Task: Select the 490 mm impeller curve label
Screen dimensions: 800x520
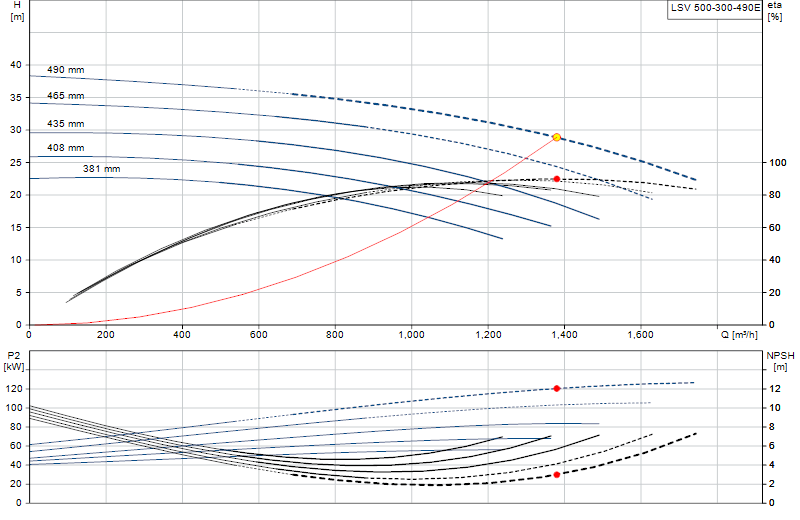Action: point(65,70)
